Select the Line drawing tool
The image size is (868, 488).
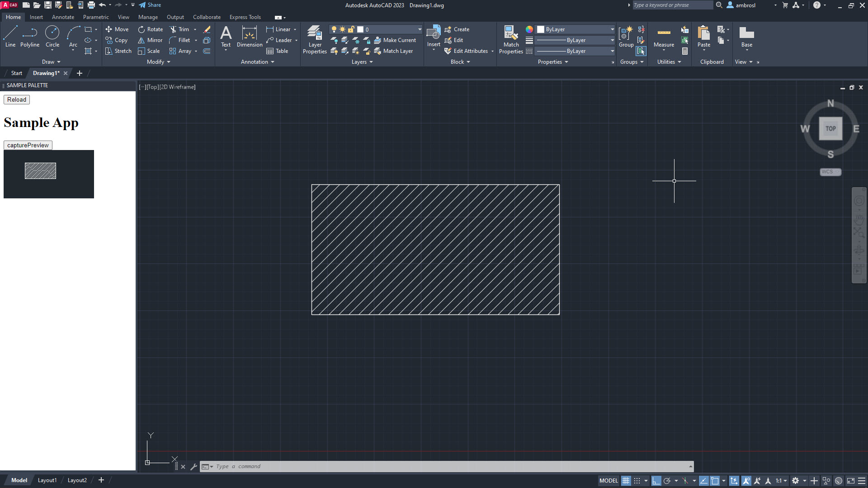(10, 36)
